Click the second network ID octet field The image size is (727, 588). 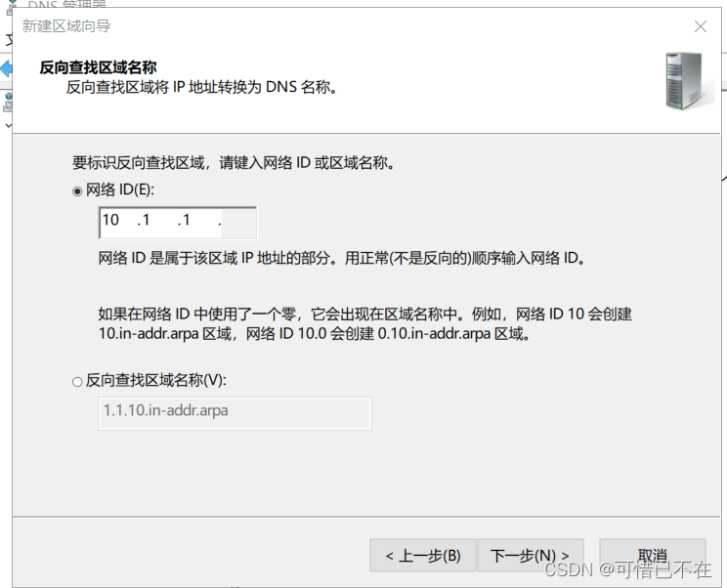point(157,221)
